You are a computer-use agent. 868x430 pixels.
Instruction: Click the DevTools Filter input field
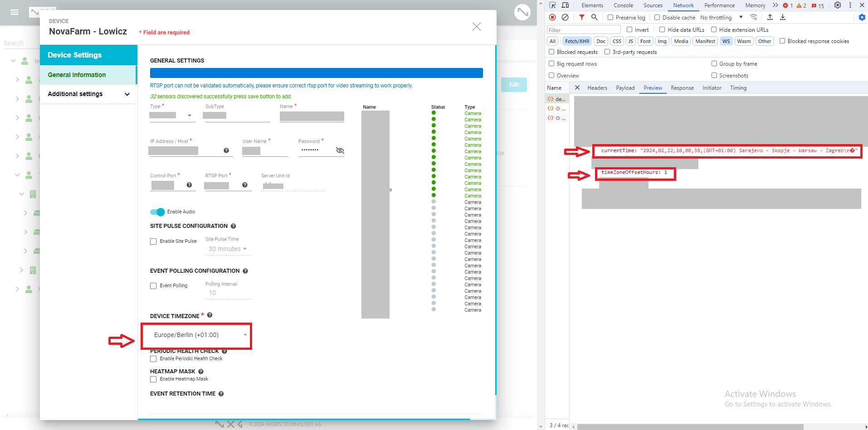(584, 30)
